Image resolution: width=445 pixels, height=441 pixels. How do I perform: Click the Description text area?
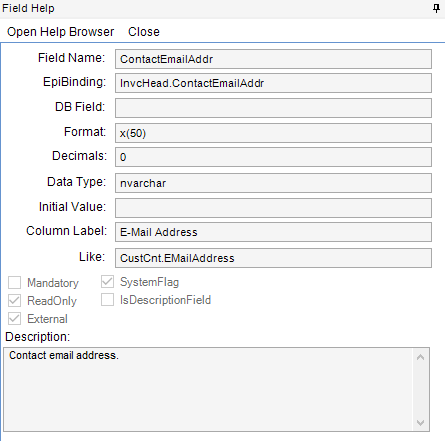click(208, 389)
